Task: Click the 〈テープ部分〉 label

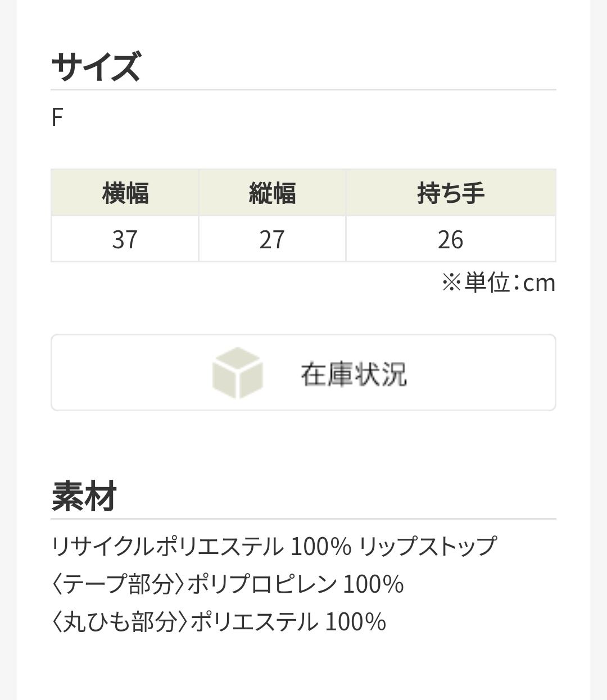Action: click(119, 584)
